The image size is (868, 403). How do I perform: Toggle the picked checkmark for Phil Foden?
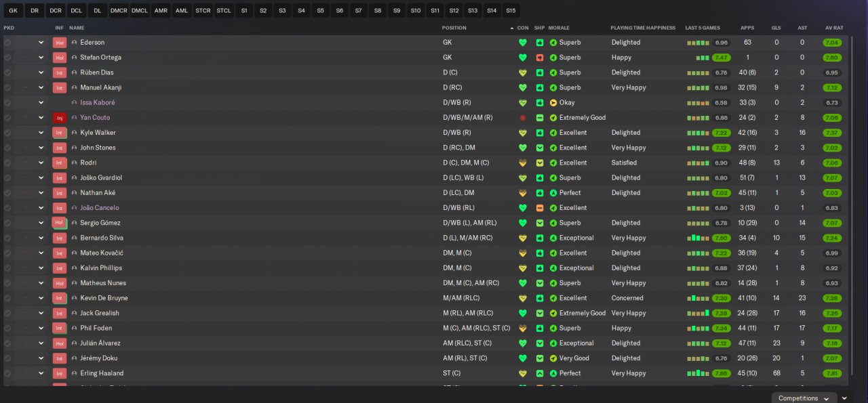pos(7,328)
